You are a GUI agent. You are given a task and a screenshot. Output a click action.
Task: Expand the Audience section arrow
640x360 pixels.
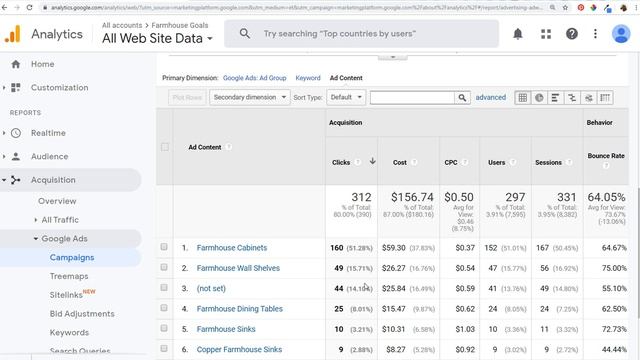pos(4,156)
